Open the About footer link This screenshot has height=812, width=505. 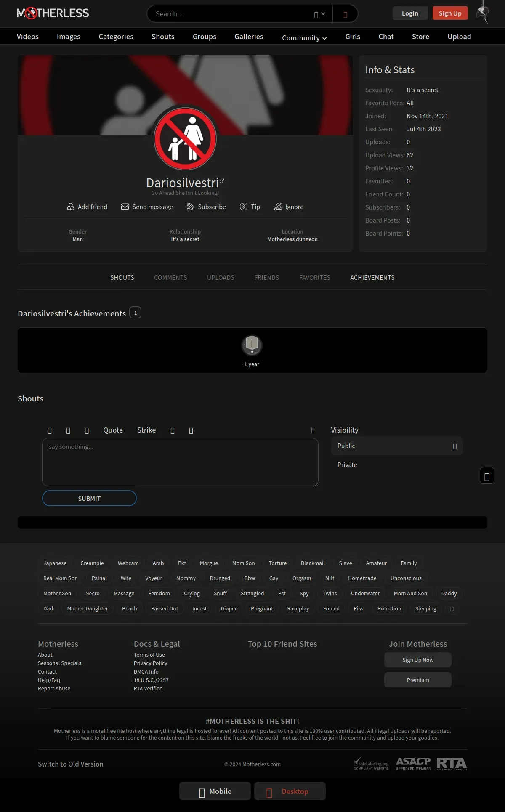(45, 655)
